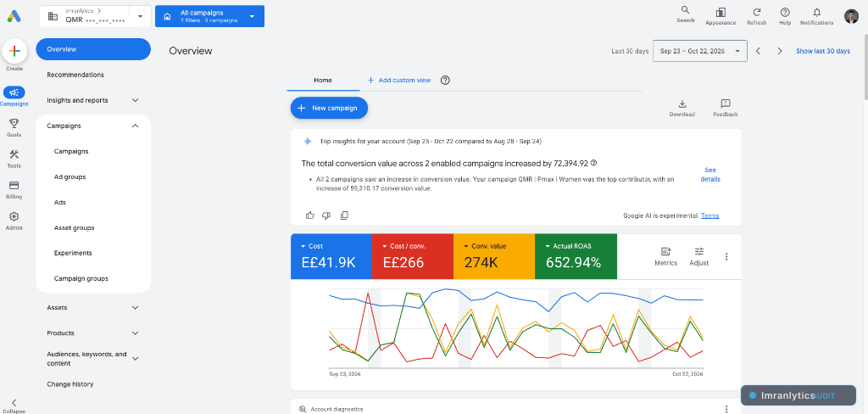Screen dimensions: 868x414
Task: Open the Create plus button
Action: 14,51
